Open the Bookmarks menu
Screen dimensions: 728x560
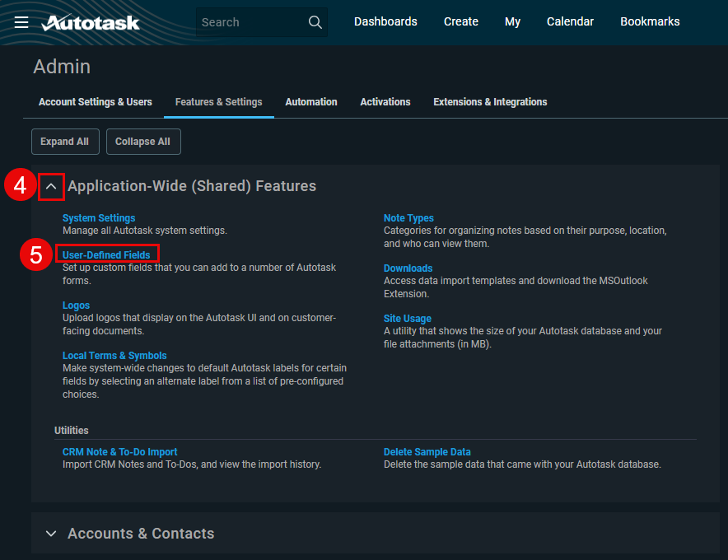[x=650, y=22]
